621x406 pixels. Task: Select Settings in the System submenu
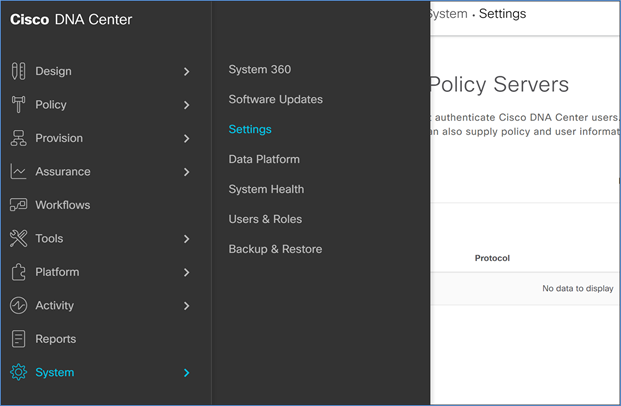tap(250, 130)
